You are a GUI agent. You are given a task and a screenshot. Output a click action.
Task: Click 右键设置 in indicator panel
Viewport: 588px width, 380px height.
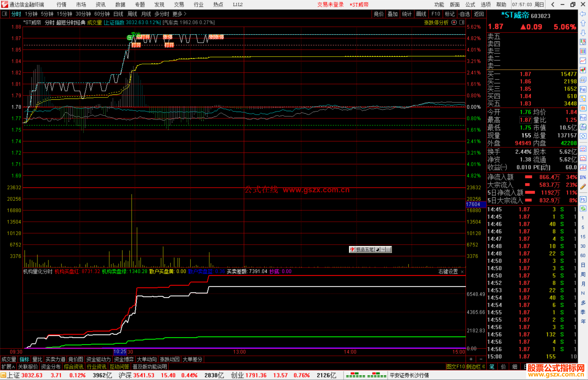448,272
